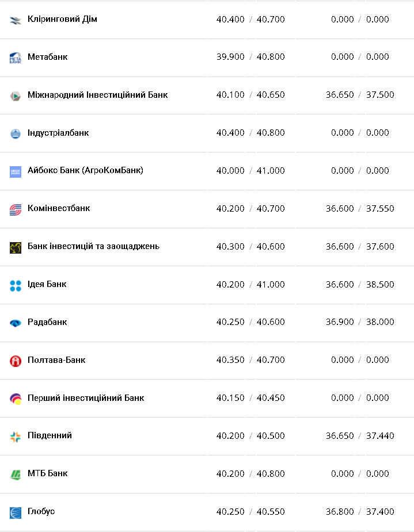Click Ідея Банк rate 36.600 / 38.500

[360, 285]
